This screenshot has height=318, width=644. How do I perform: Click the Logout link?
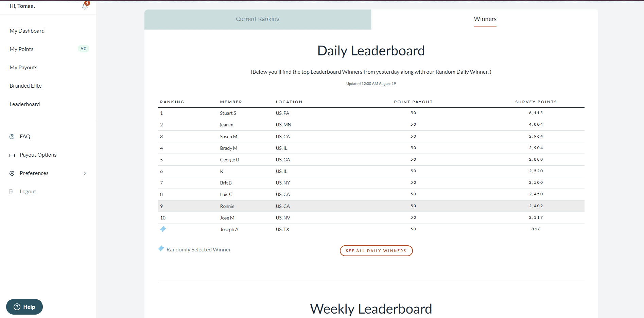pyautogui.click(x=28, y=192)
